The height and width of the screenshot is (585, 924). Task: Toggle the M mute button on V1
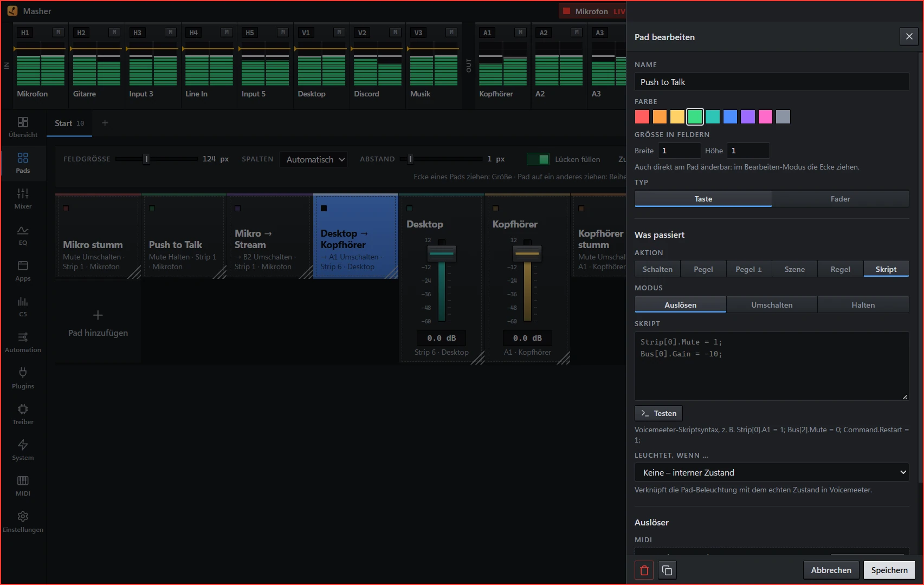(339, 32)
